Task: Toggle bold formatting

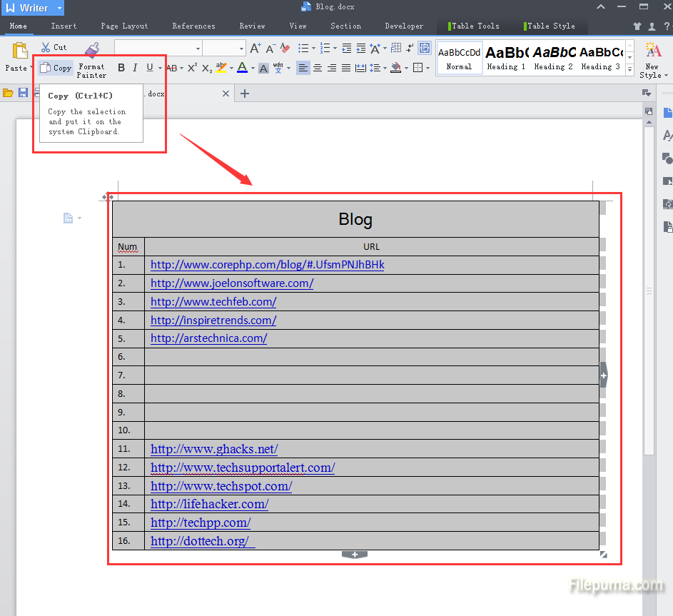Action: click(x=121, y=68)
